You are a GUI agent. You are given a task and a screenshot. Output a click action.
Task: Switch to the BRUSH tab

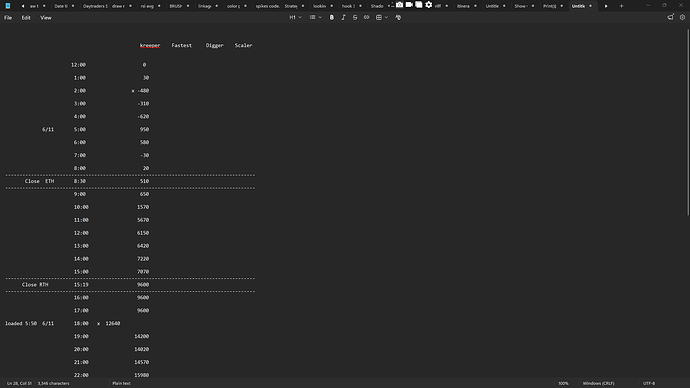(176, 6)
